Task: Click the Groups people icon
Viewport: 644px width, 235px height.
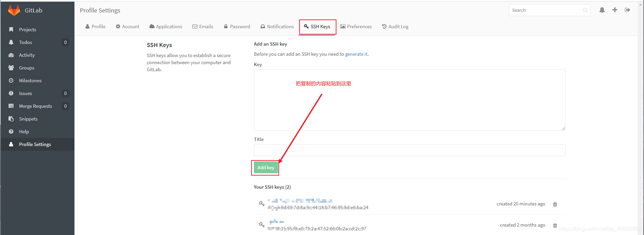Action: tap(11, 68)
